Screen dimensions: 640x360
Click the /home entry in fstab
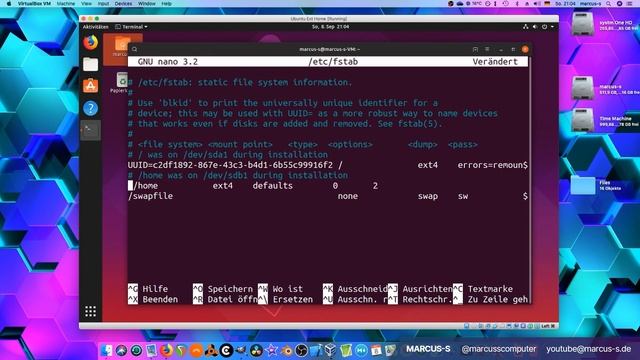tap(253, 186)
